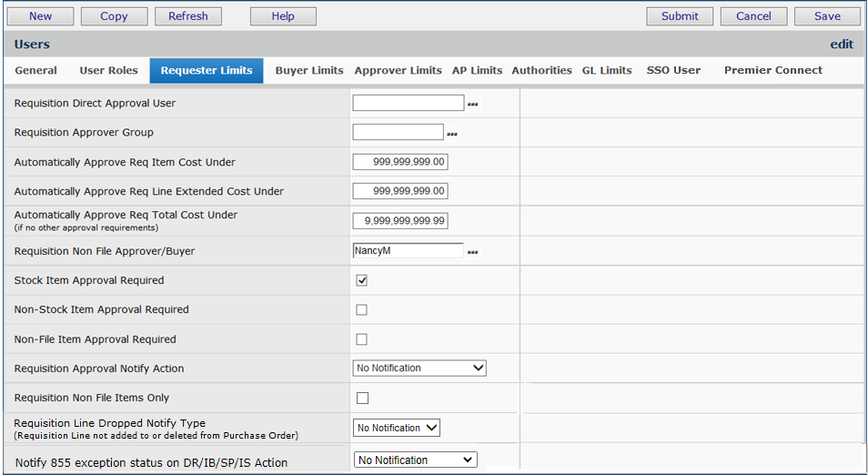Tick Requisition Non File Items Only

(x=361, y=398)
